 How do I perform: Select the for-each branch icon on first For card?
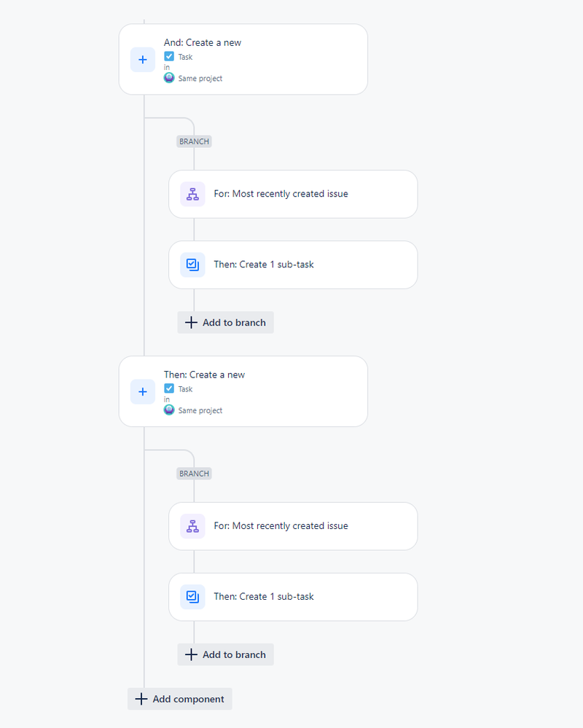coord(192,194)
